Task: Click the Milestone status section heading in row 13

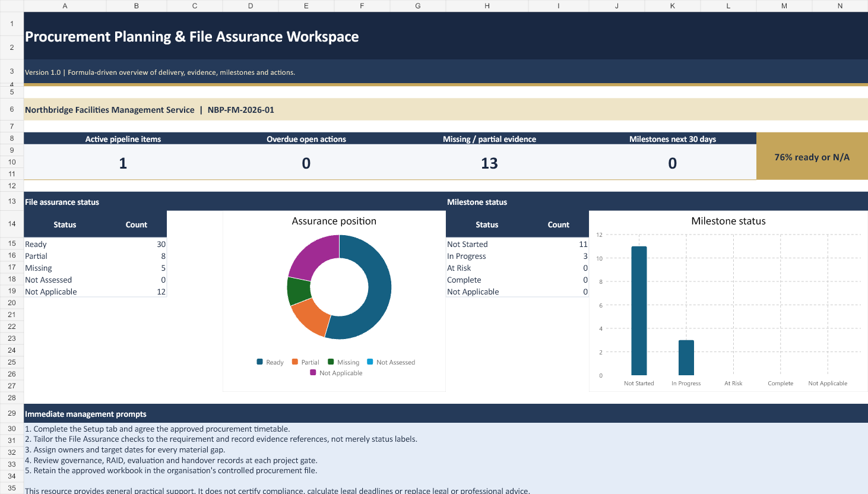Action: tap(477, 202)
